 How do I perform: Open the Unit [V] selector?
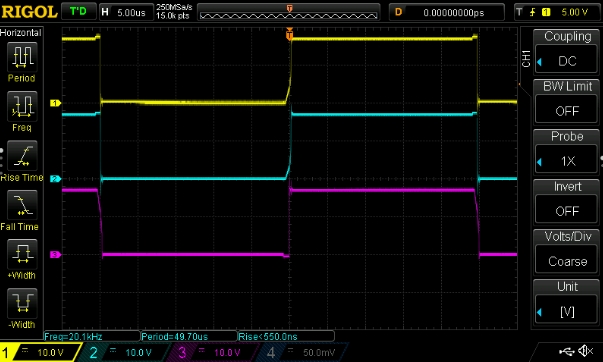click(x=566, y=311)
